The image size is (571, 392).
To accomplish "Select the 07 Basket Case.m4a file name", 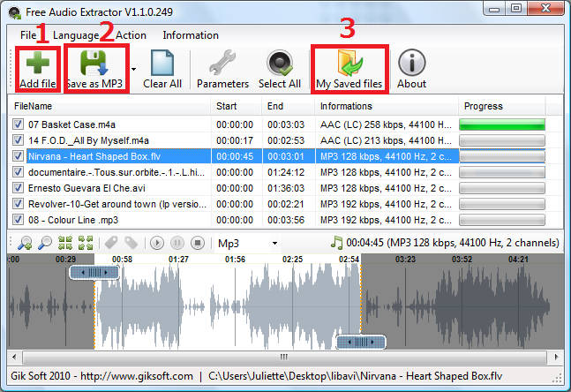I will [x=71, y=124].
